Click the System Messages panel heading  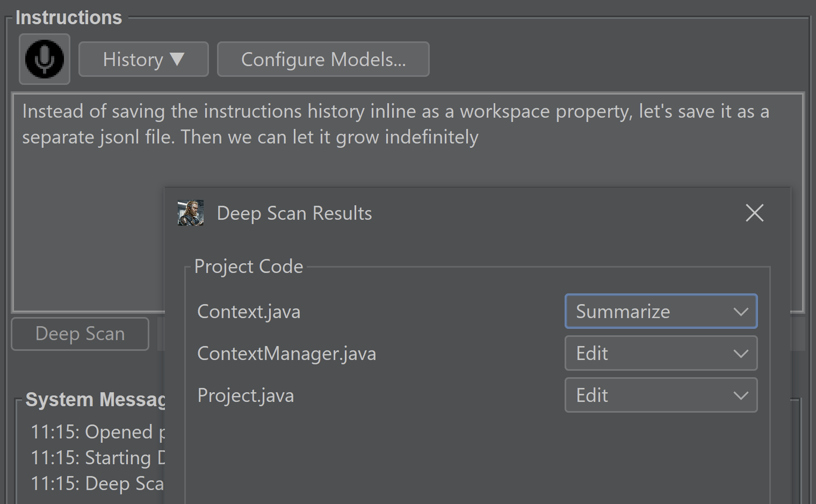point(95,400)
